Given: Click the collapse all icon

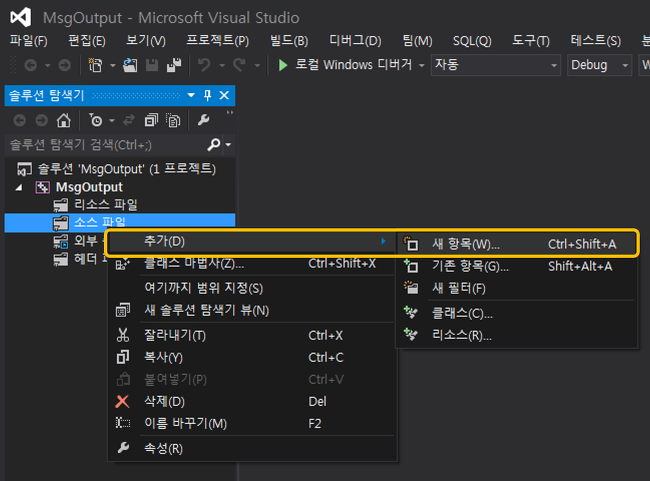Looking at the screenshot, I should pos(151,120).
